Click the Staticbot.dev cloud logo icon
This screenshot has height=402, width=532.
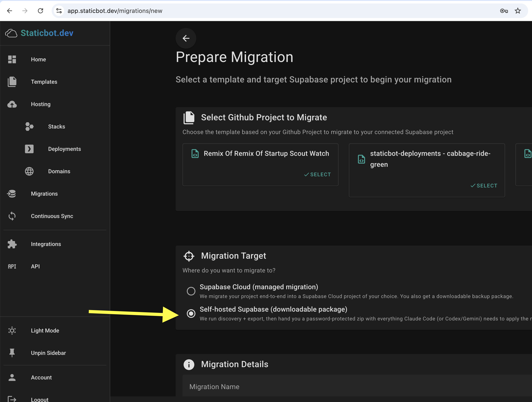pos(11,33)
